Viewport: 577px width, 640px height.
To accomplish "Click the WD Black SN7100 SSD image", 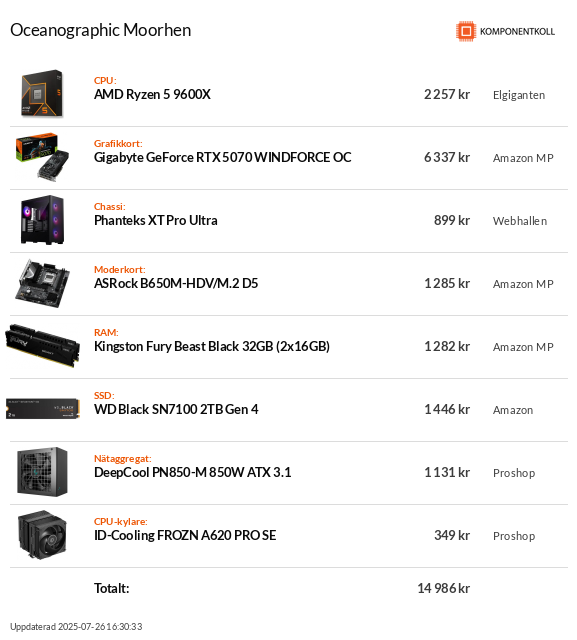I will pyautogui.click(x=42, y=409).
